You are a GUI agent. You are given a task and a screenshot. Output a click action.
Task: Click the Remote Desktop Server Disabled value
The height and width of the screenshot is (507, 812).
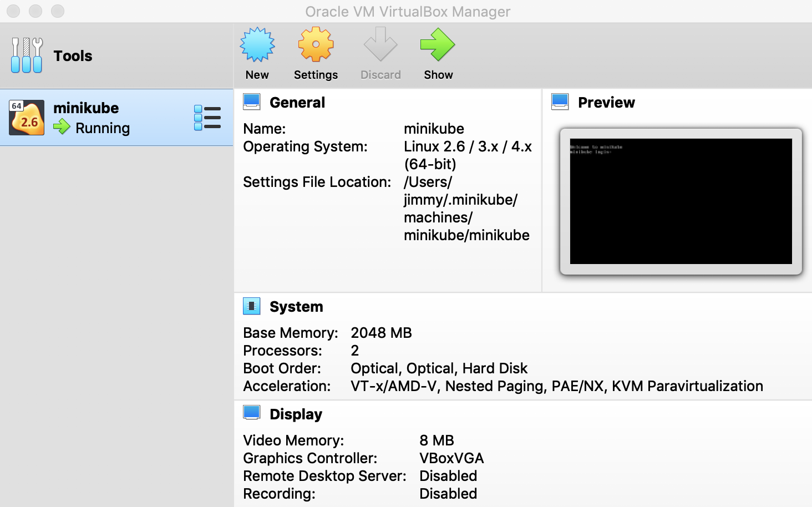(448, 476)
